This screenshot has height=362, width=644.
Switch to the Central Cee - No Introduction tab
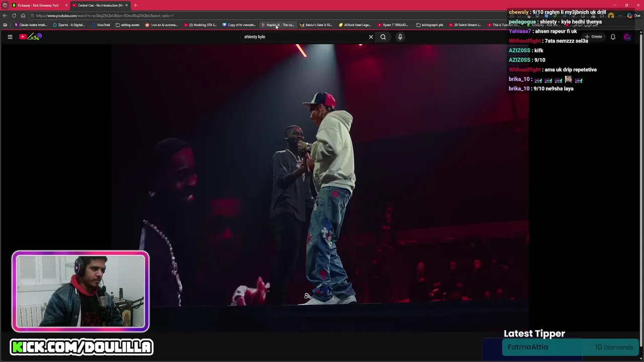pyautogui.click(x=100, y=5)
